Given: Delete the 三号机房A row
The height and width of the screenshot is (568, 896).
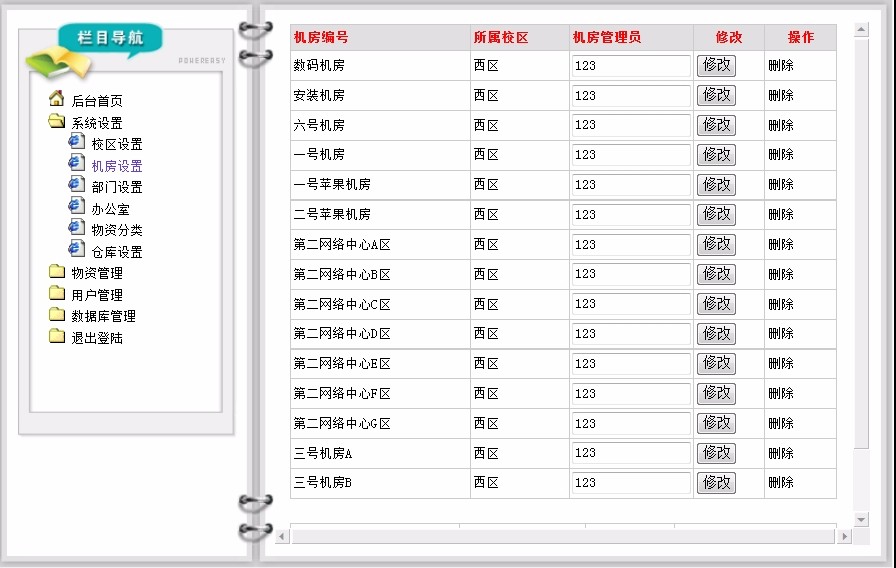Looking at the screenshot, I should [781, 453].
